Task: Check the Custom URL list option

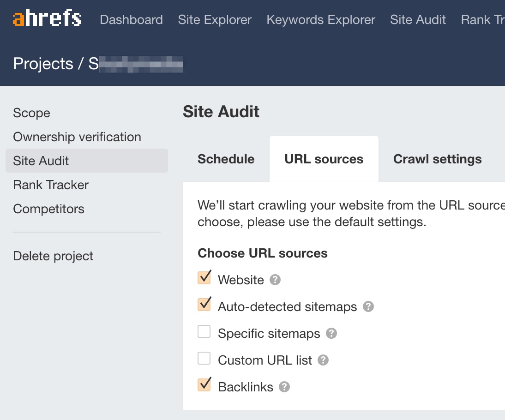Action: (x=204, y=359)
